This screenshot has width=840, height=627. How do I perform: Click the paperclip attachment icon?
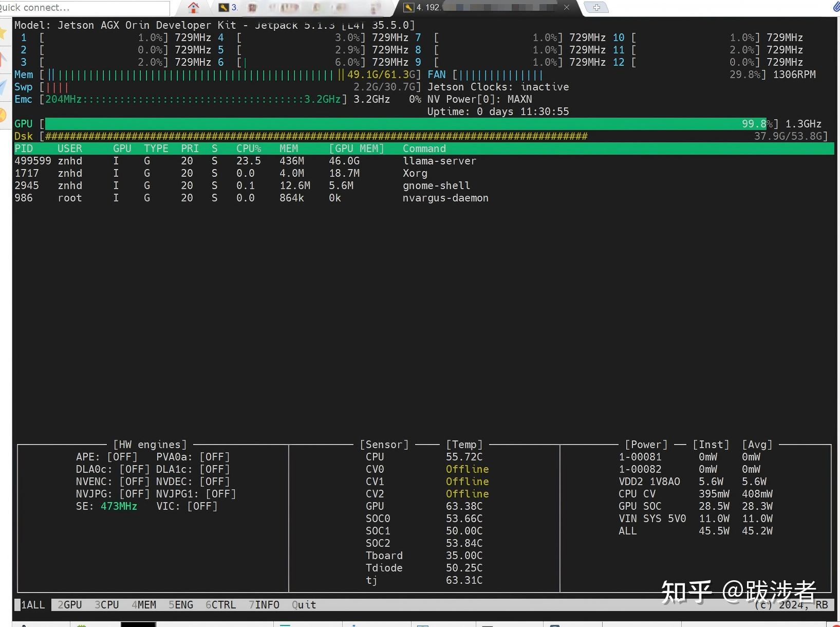[x=836, y=7]
